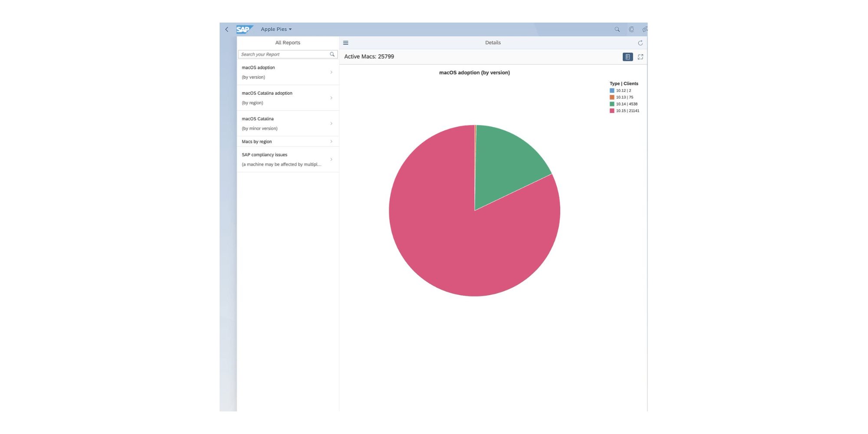
Task: Refresh the Details pane with the reload icon
Action: (x=640, y=43)
